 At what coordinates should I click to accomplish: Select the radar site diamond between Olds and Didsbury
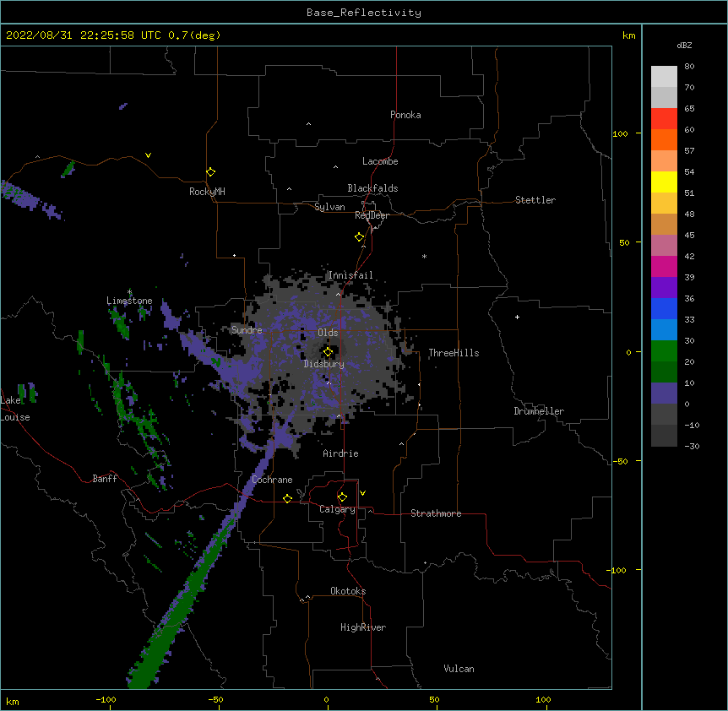point(328,352)
